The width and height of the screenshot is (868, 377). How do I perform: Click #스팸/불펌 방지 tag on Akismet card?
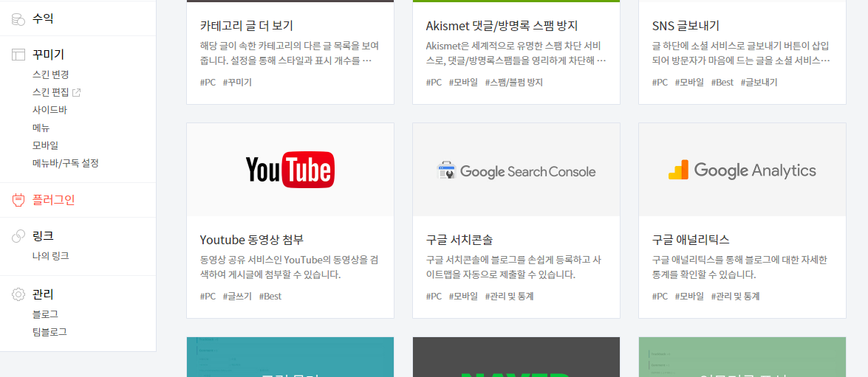[513, 83]
